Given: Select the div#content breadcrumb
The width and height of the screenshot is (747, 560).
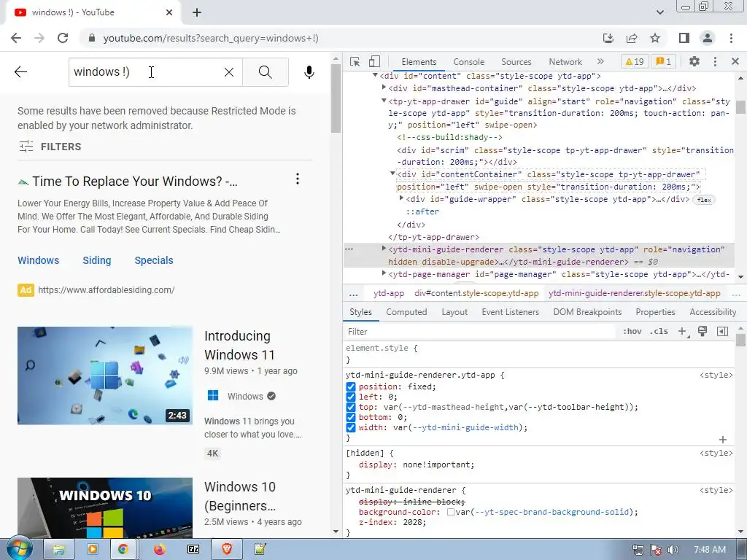Looking at the screenshot, I should (476, 293).
